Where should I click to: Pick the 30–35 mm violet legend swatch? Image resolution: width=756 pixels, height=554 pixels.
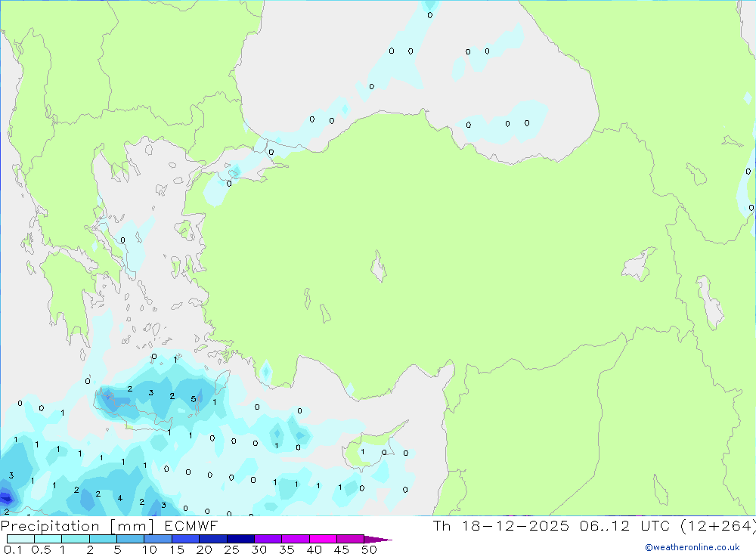coord(268,539)
